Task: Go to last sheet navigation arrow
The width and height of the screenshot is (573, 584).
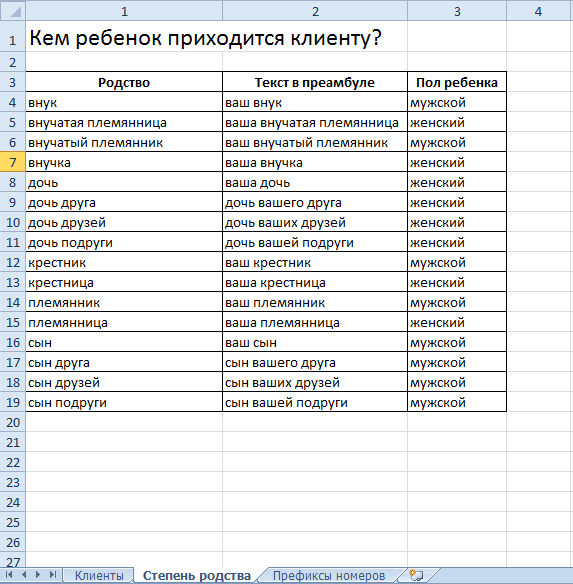Action: pyautogui.click(x=53, y=574)
